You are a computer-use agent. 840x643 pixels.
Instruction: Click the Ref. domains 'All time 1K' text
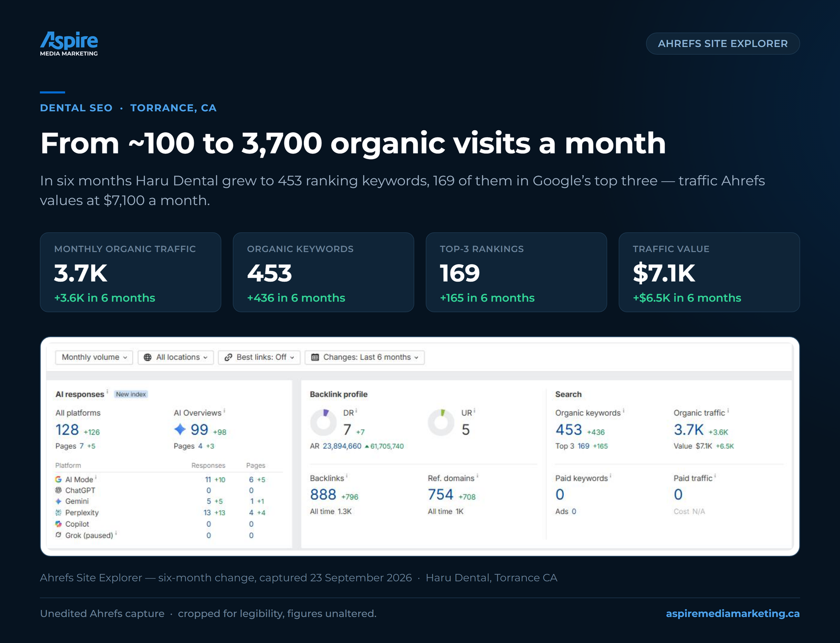(446, 512)
